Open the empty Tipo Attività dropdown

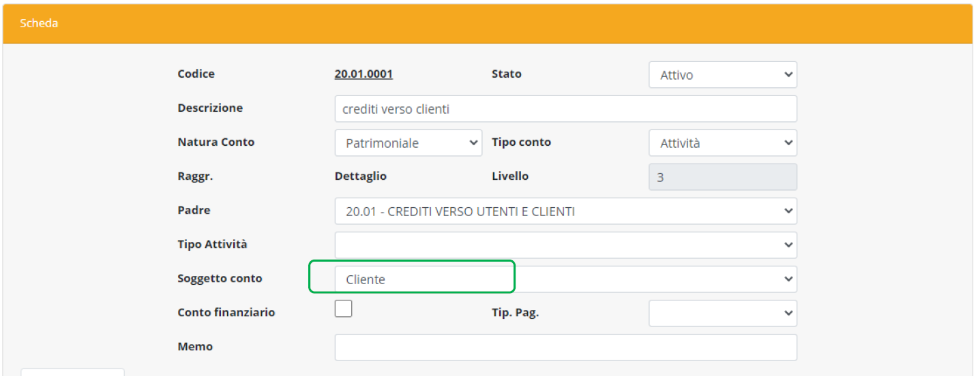[565, 245]
